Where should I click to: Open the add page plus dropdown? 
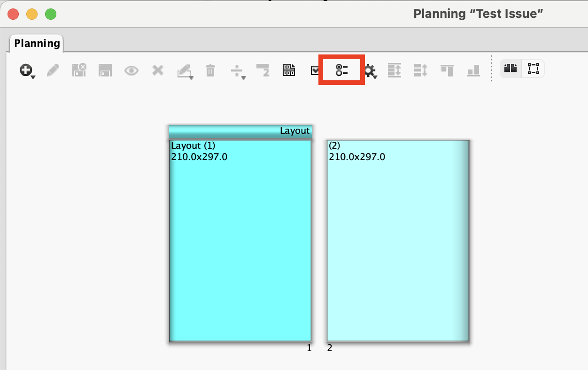click(26, 70)
